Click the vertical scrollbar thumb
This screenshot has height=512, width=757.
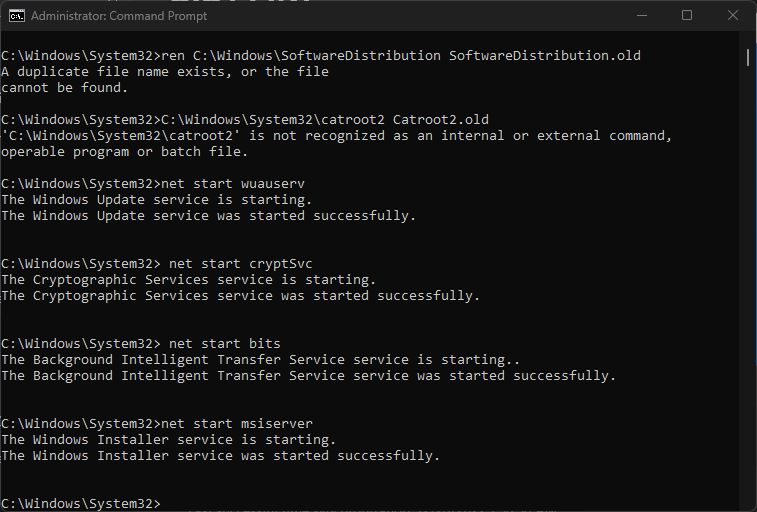click(x=748, y=56)
